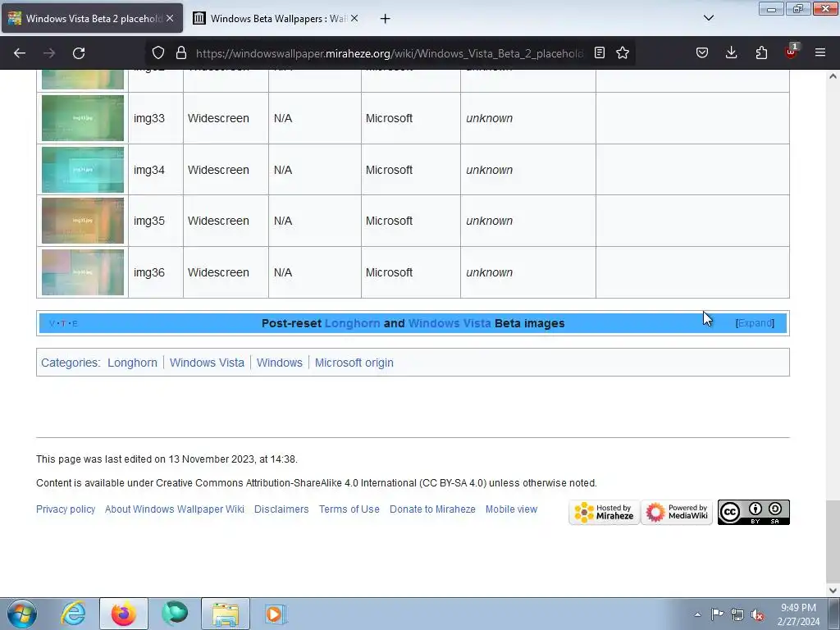840x630 pixels.
Task: Open img33 wallpaper thumbnail
Action: 83,118
